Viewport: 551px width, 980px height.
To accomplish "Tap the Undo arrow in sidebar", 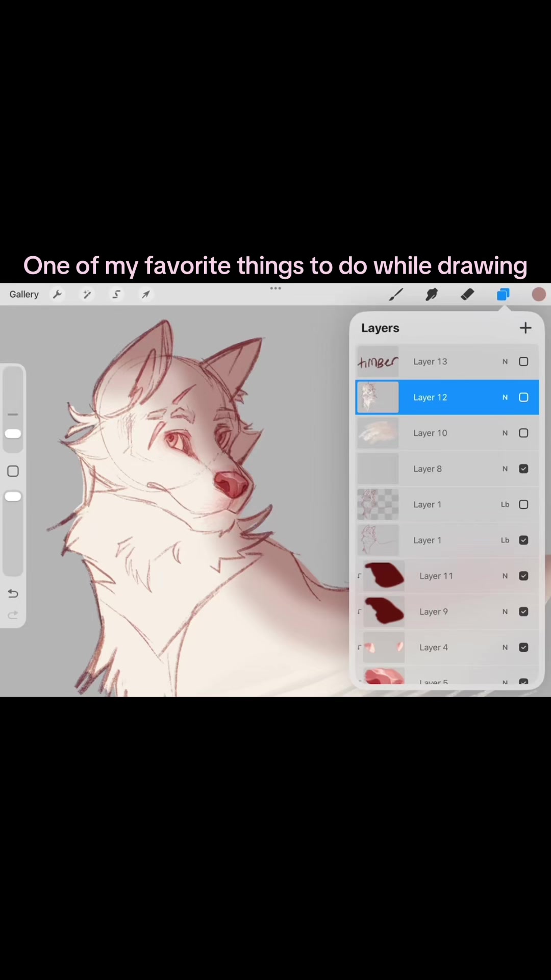I will [x=13, y=594].
